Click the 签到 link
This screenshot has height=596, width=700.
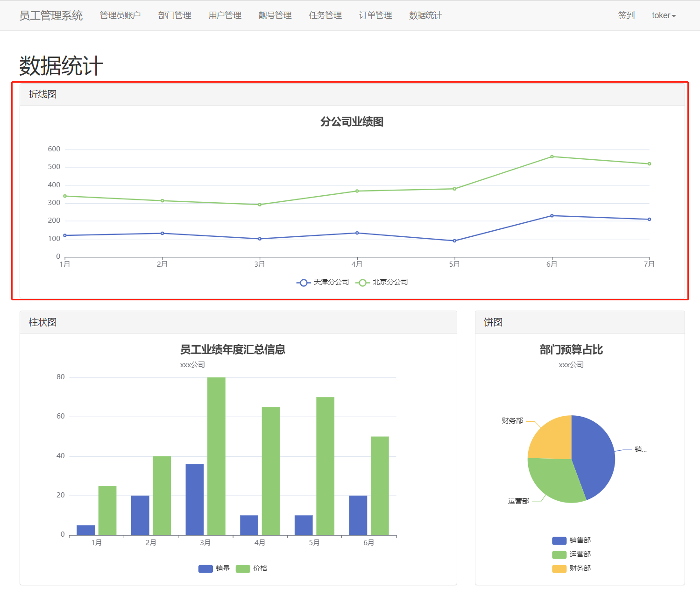coord(626,15)
